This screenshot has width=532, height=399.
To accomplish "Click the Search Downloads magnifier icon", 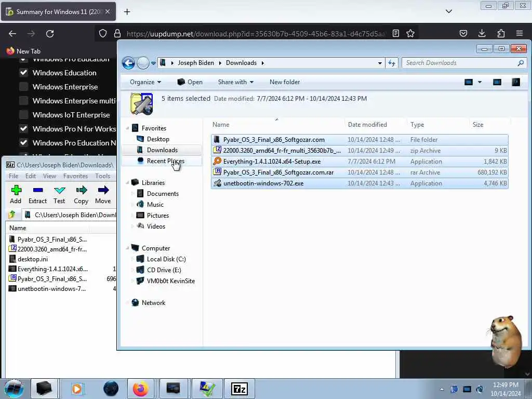I will (x=521, y=63).
